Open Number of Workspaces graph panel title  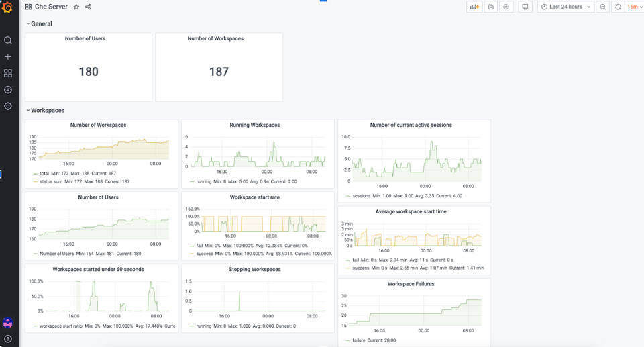pos(98,125)
